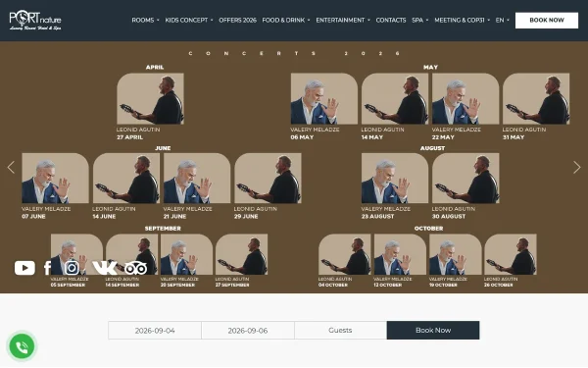Viewport: 588px width, 368px height.
Task: Select Leonid Agutin 27 April concert image
Action: click(x=150, y=99)
